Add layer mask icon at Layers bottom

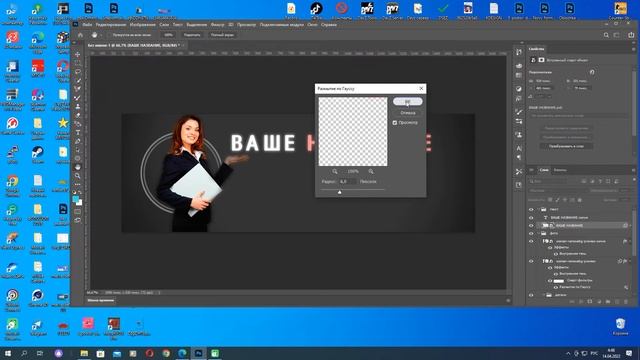(590, 302)
